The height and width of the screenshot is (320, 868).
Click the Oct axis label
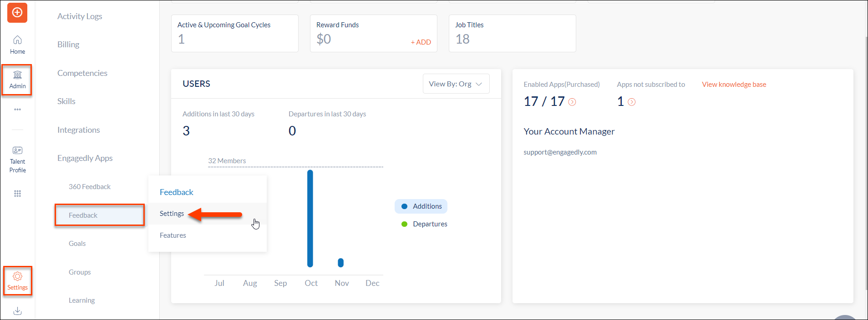311,283
